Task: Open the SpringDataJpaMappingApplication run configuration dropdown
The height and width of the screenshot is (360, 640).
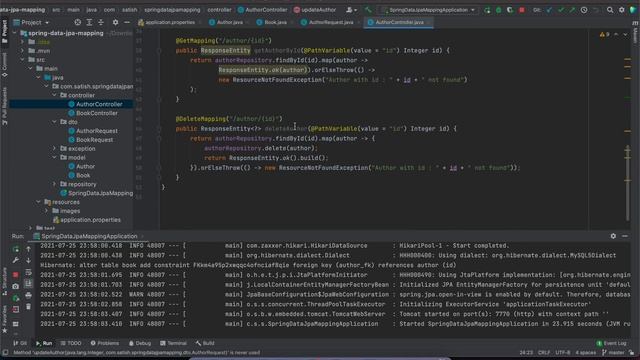Action: (x=428, y=10)
